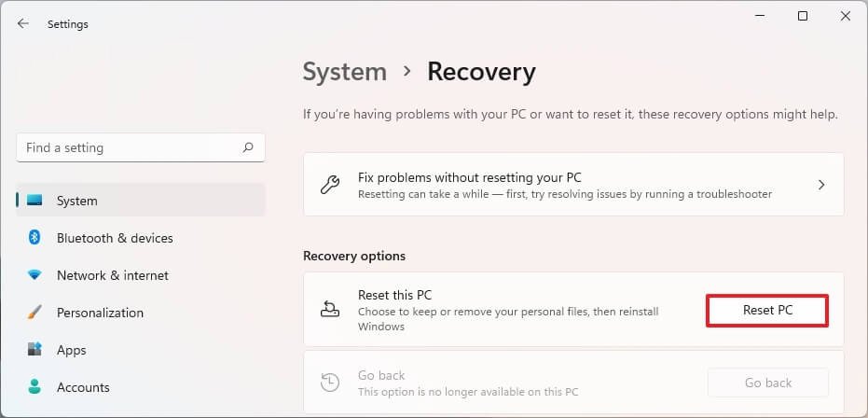Screen dimensions: 868x418
Task: Click the Bluetooth icon in sidebar
Action: (x=34, y=238)
